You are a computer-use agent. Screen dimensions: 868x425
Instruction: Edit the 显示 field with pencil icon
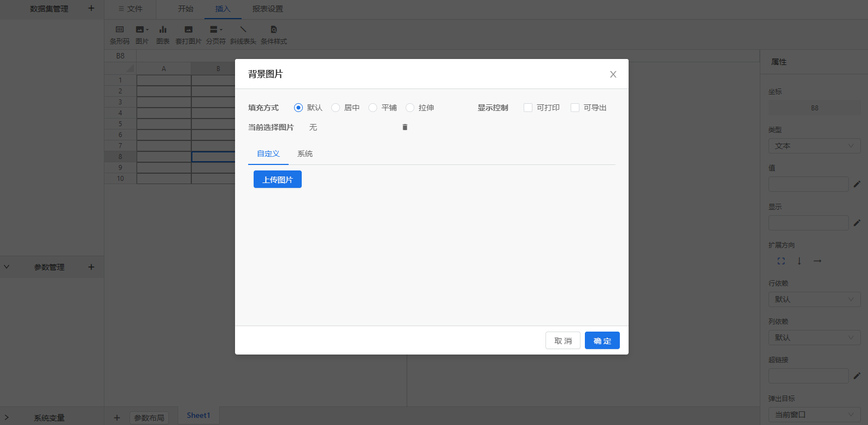[x=857, y=223]
